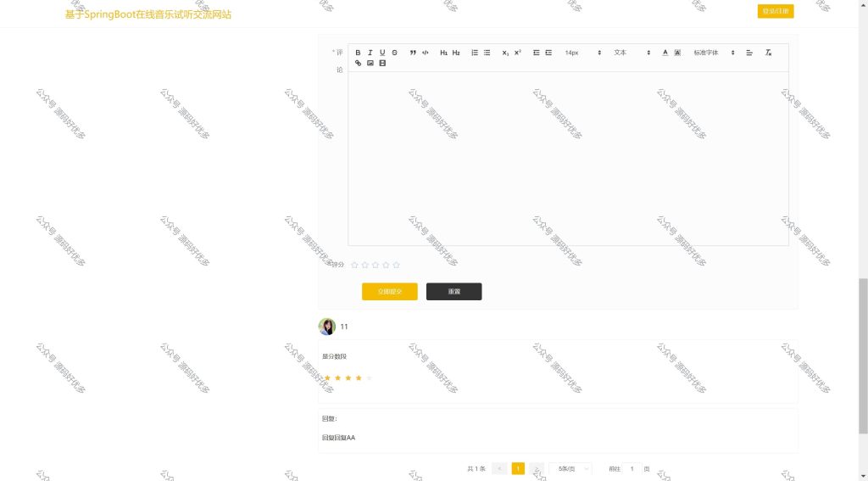Insert an image into the comment
The width and height of the screenshot is (868, 481).
[370, 63]
